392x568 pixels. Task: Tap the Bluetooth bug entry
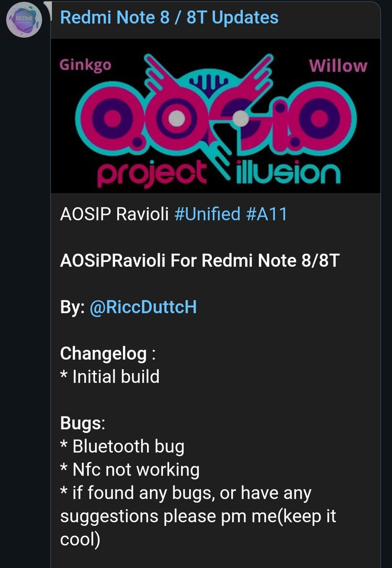click(x=122, y=447)
